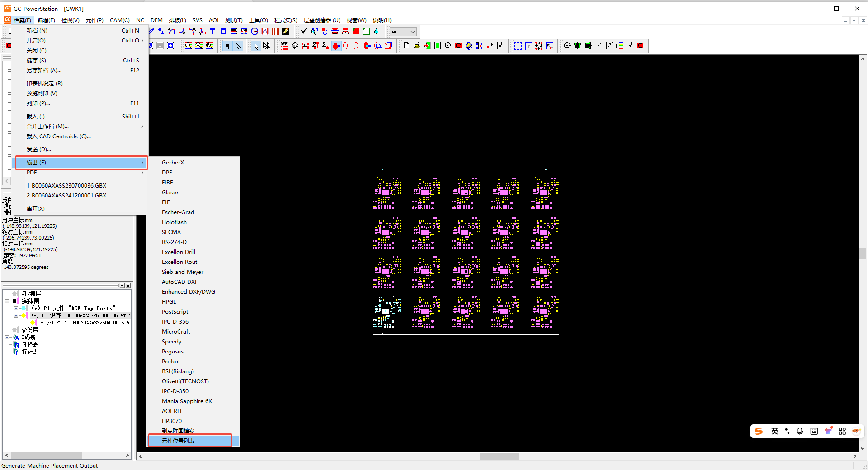Click the Sogou microphone voice input icon
Viewport: 868px width, 470px height.
[x=800, y=432]
